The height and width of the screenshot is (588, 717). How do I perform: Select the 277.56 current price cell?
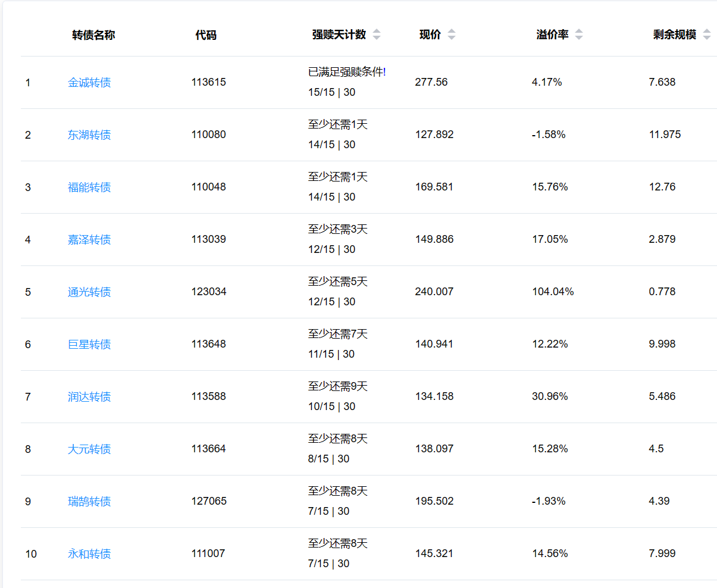(x=431, y=82)
